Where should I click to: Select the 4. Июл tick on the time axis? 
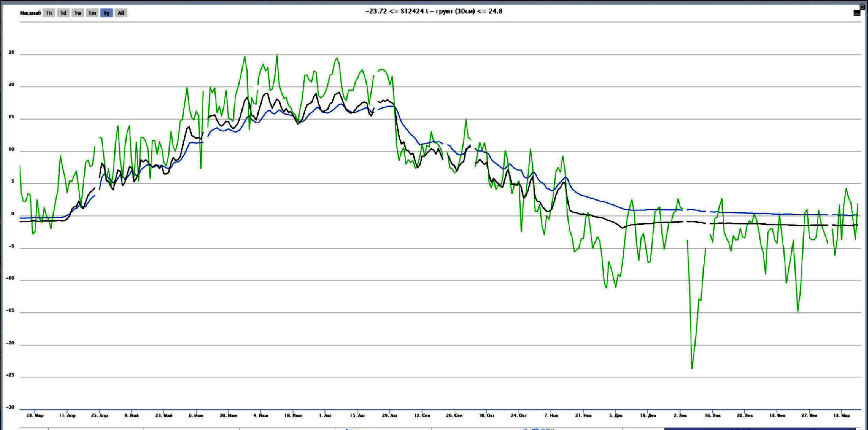point(261,416)
